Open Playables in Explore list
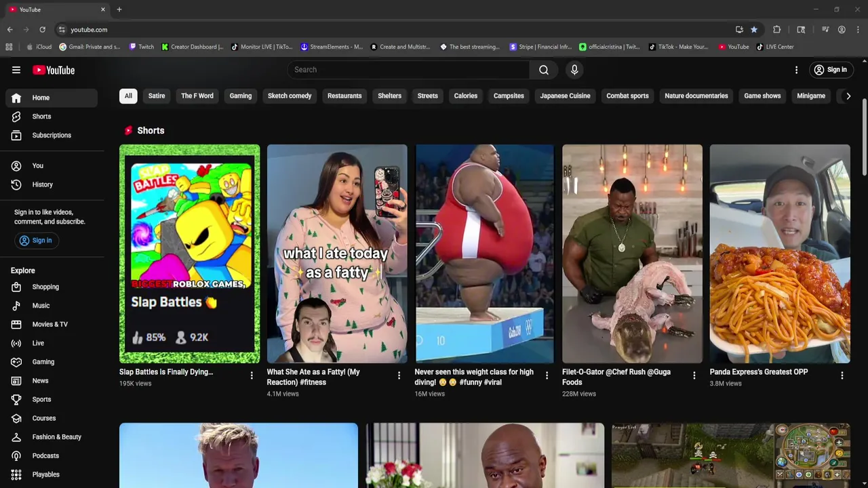Image resolution: width=868 pixels, height=488 pixels. [52, 474]
